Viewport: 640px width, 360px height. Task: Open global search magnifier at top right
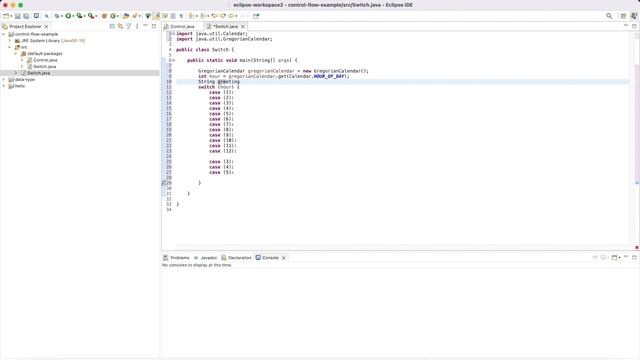pyautogui.click(x=609, y=16)
